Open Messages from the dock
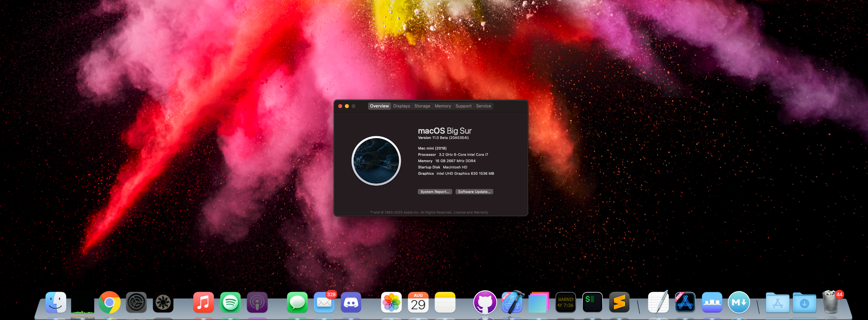868x320 pixels. coord(297,302)
